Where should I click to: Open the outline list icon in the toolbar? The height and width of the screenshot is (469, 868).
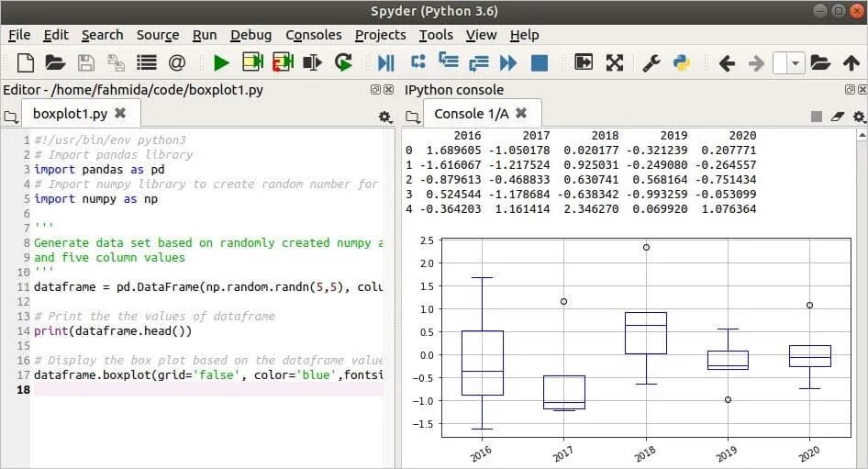coord(147,62)
